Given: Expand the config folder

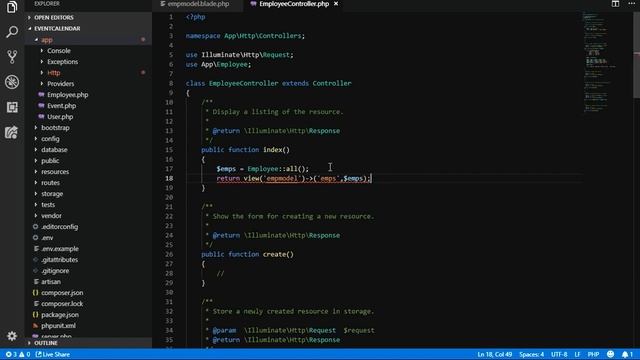Looking at the screenshot, I should click(89, 139).
